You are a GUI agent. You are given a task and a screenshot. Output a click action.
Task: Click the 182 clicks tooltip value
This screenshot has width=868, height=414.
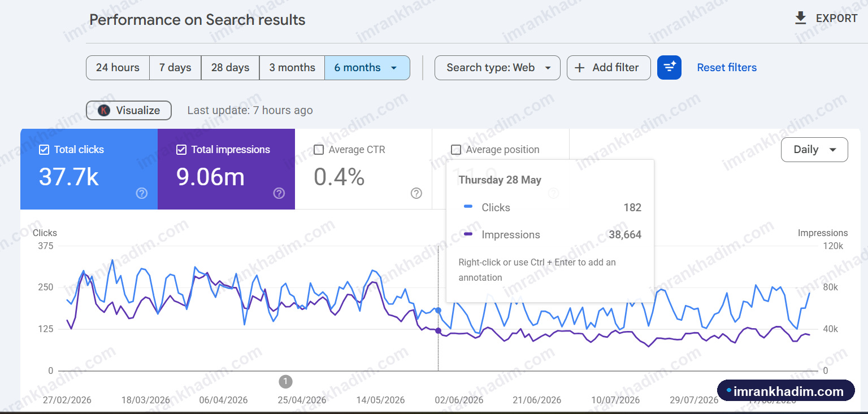632,208
